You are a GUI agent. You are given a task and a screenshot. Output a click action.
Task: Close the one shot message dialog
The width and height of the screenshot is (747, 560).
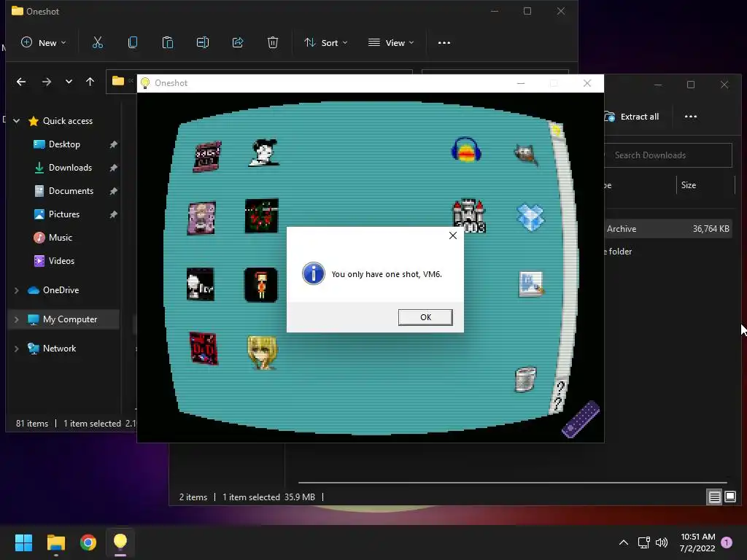(x=452, y=236)
